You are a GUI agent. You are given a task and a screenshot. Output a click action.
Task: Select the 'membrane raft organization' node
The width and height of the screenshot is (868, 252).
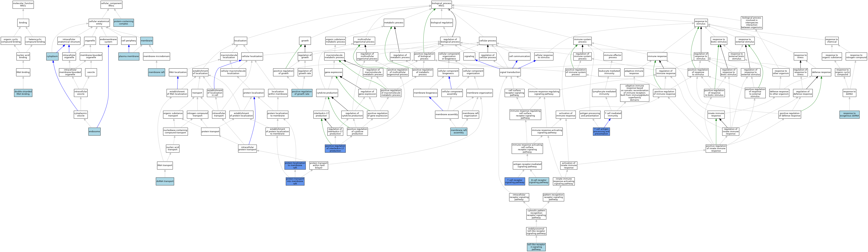click(x=470, y=114)
